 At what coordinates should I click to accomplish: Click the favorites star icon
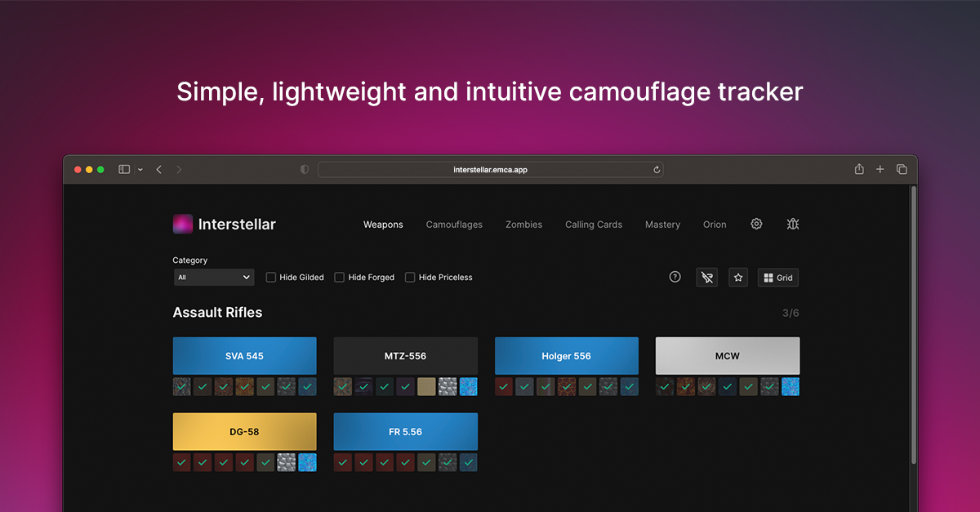(738, 278)
